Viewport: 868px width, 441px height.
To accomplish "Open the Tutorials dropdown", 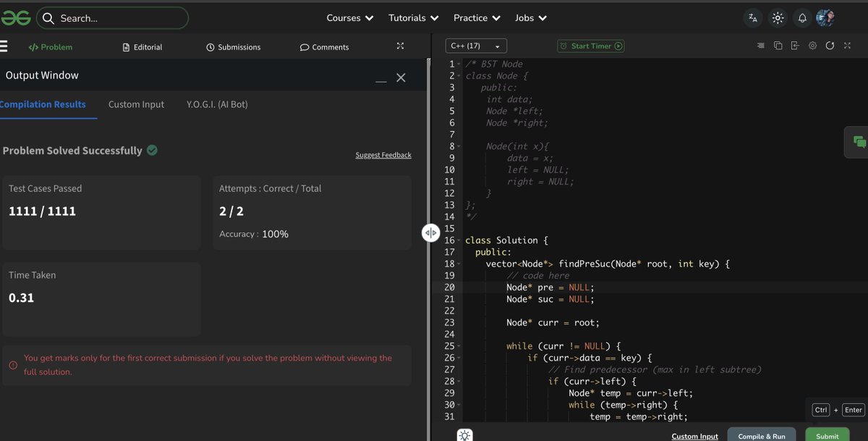I will click(x=414, y=17).
